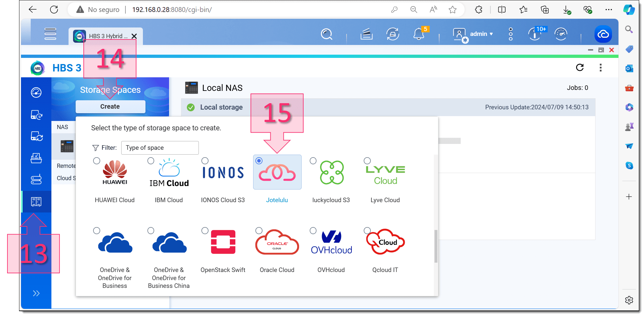Open the background tasks icon in QTS header
This screenshot has height=316, width=644.
coord(367,34)
